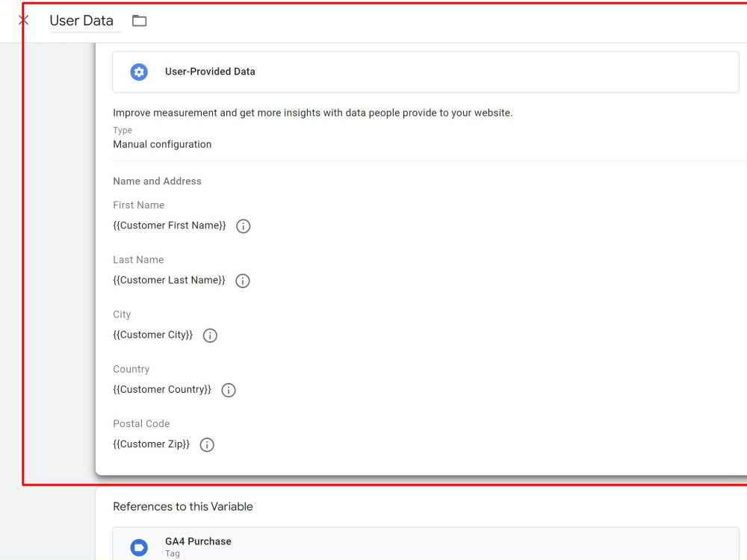Viewport: 747px width, 560px height.
Task: Show info for Customer Country
Action: (228, 390)
